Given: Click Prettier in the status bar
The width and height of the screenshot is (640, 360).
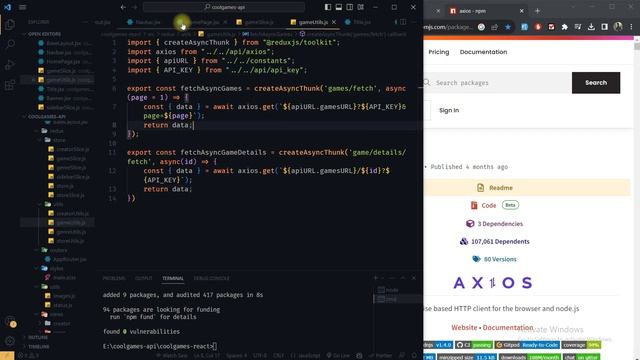Looking at the screenshot, I should (x=381, y=356).
